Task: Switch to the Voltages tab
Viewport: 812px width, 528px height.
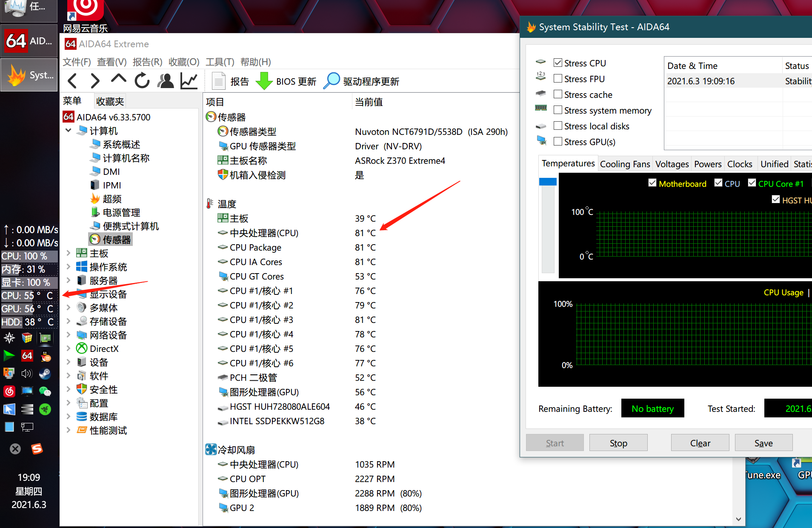Action: 672,164
